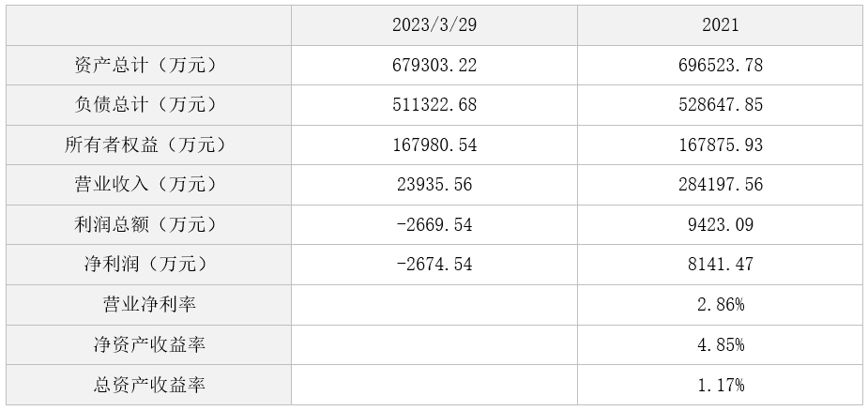Select the 净资产收益率 row label
Screen dimensions: 868x411
tap(148, 344)
